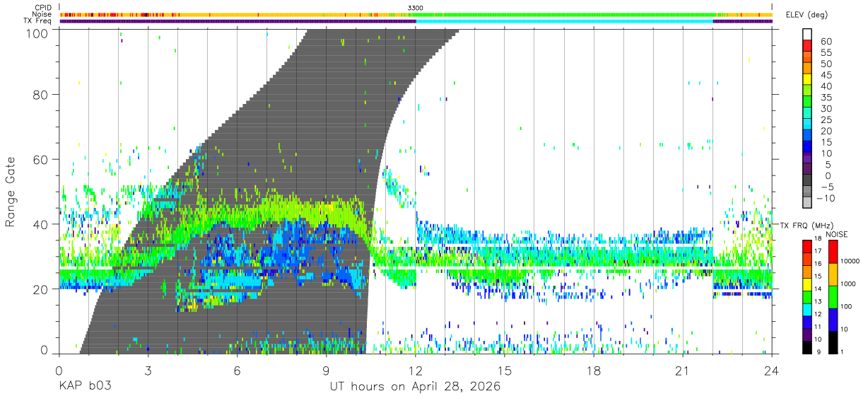Click the 15 tick on UT hours axis
Screen dimensions: 868x401
pos(505,371)
